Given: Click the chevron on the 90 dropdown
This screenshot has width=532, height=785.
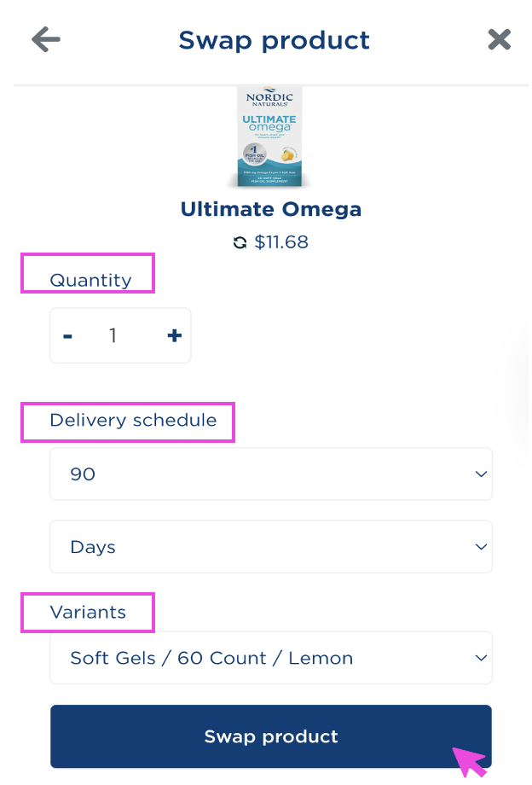Looking at the screenshot, I should point(481,474).
